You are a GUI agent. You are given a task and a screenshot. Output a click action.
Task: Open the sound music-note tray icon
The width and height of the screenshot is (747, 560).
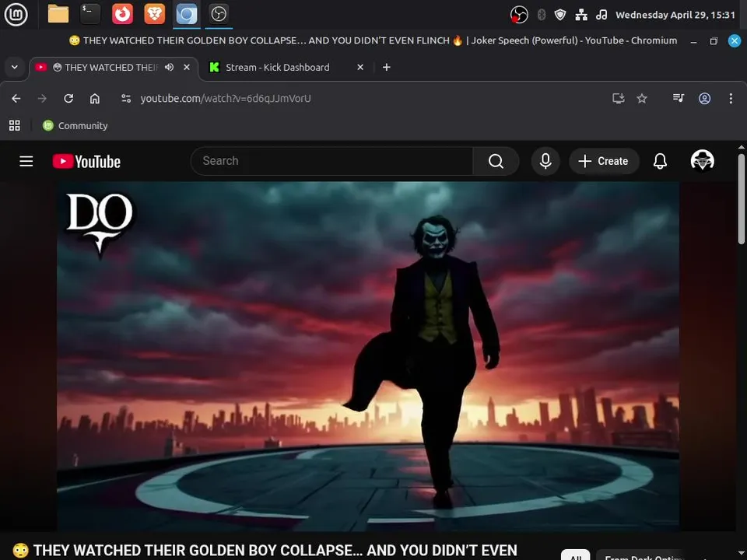[x=601, y=15]
